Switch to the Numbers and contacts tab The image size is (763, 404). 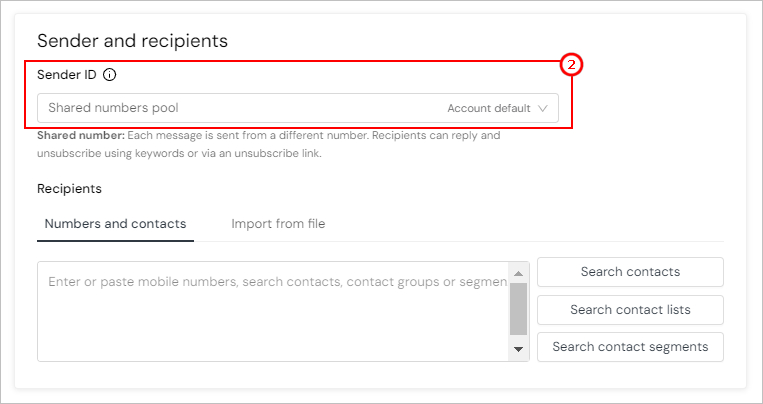point(115,224)
